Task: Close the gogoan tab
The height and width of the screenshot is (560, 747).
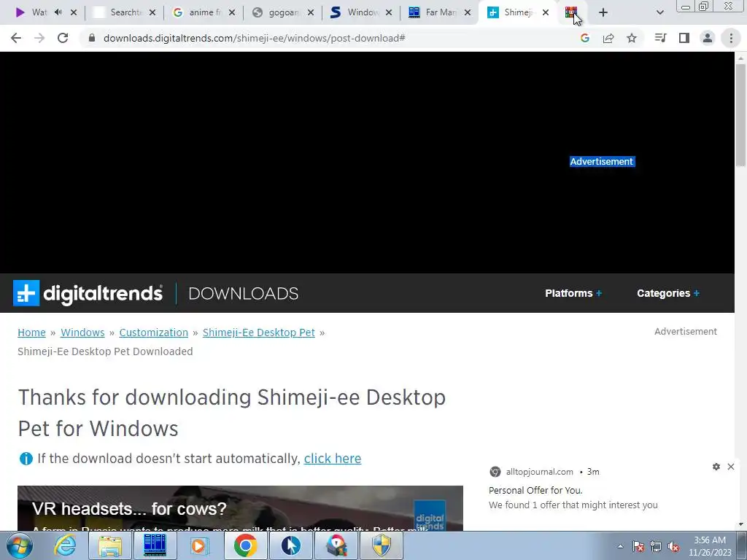Action: point(311,12)
